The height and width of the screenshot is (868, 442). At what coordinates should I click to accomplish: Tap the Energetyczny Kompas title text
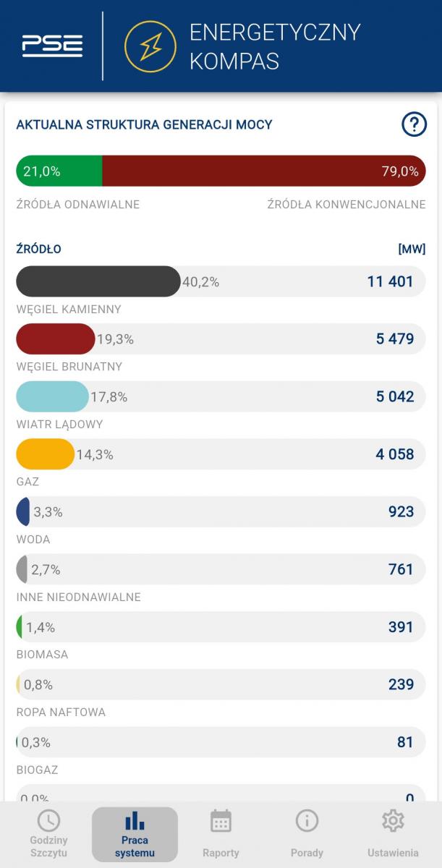(274, 46)
